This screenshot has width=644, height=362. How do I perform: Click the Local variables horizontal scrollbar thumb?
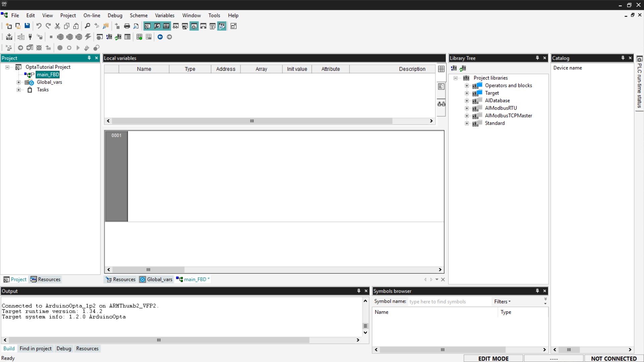point(252,121)
